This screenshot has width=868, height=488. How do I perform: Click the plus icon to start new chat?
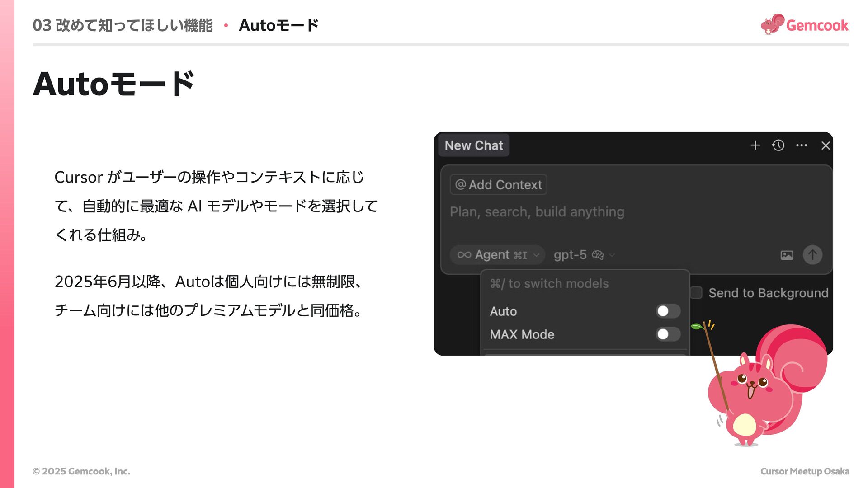pyautogui.click(x=755, y=145)
